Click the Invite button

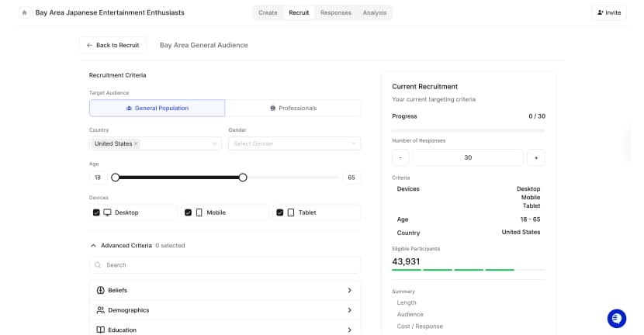609,12
